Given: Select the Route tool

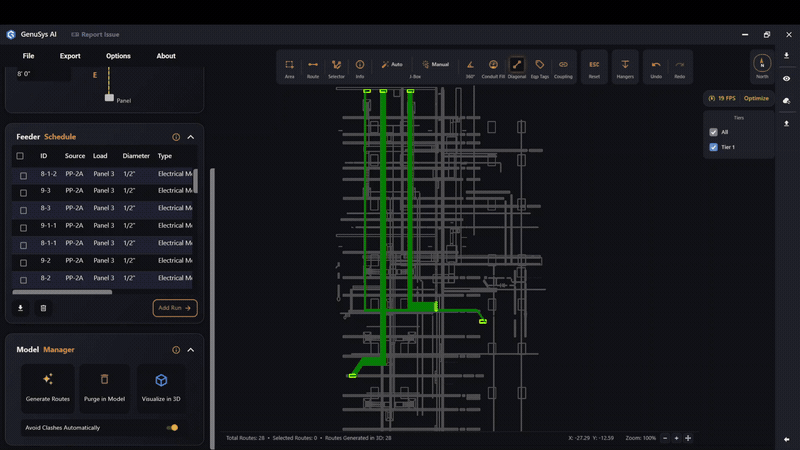Looking at the screenshot, I should [313, 68].
